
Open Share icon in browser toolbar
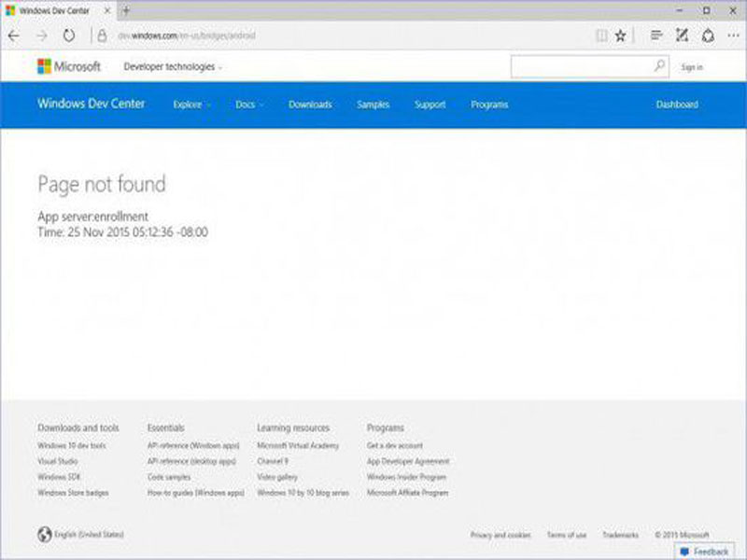coord(708,35)
